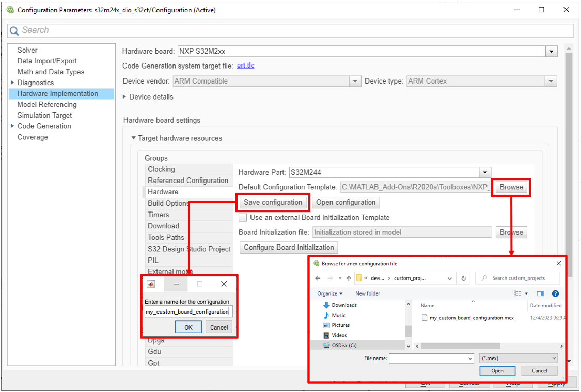
Task: Click Configure Board Initialization button
Action: click(x=289, y=247)
